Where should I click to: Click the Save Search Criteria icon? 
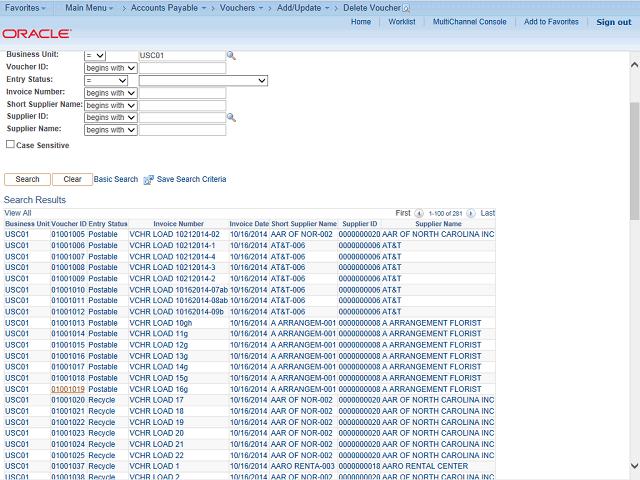tap(149, 180)
